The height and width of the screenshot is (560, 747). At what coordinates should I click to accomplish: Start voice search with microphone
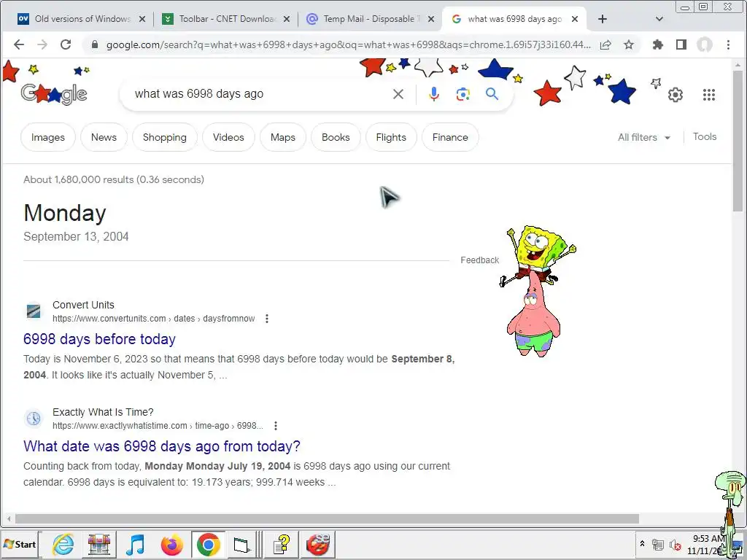coord(433,94)
